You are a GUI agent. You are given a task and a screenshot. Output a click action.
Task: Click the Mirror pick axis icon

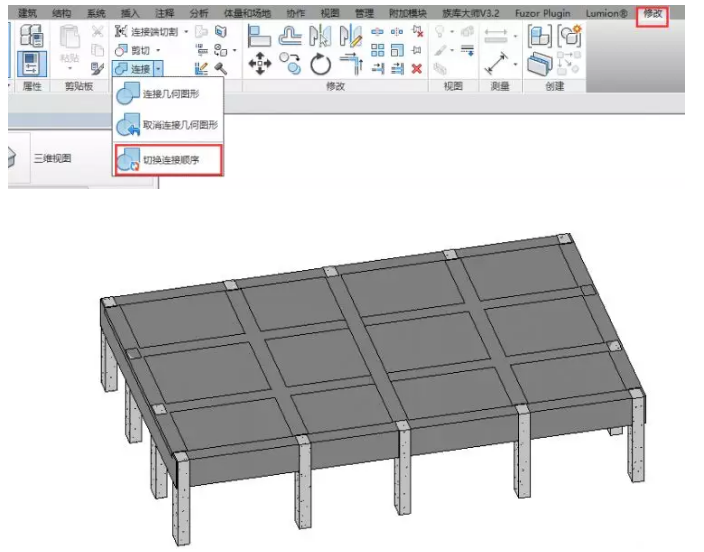point(321,36)
